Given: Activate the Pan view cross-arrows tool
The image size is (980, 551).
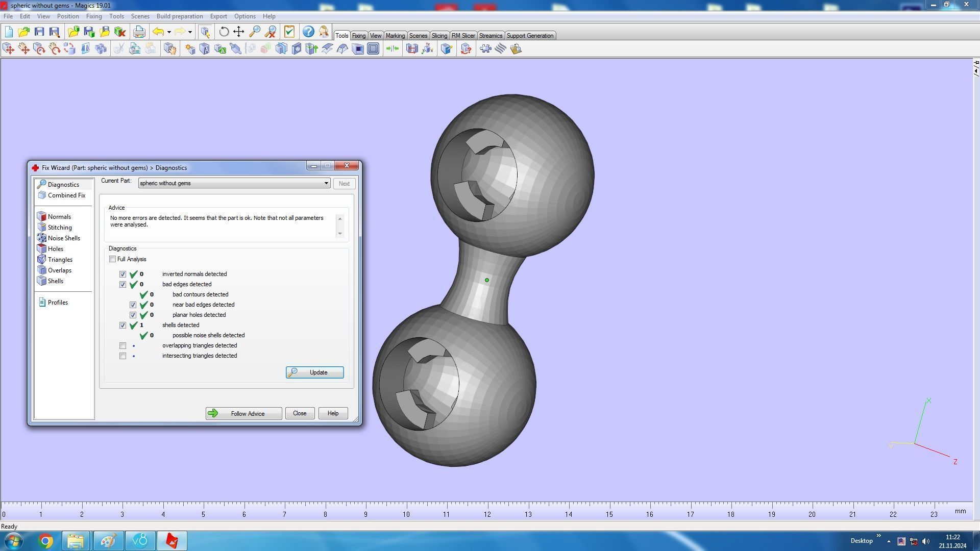Looking at the screenshot, I should tap(238, 32).
